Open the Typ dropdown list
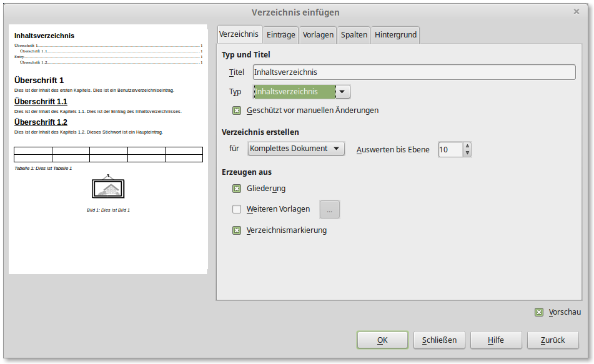 343,92
